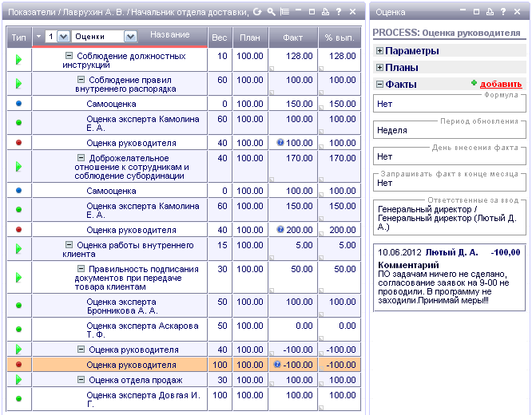
Task: Collapse the Факты section
Action: pos(379,84)
